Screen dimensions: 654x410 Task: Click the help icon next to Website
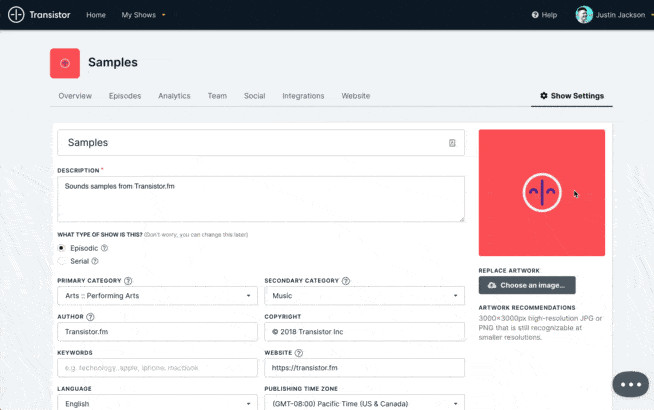298,353
